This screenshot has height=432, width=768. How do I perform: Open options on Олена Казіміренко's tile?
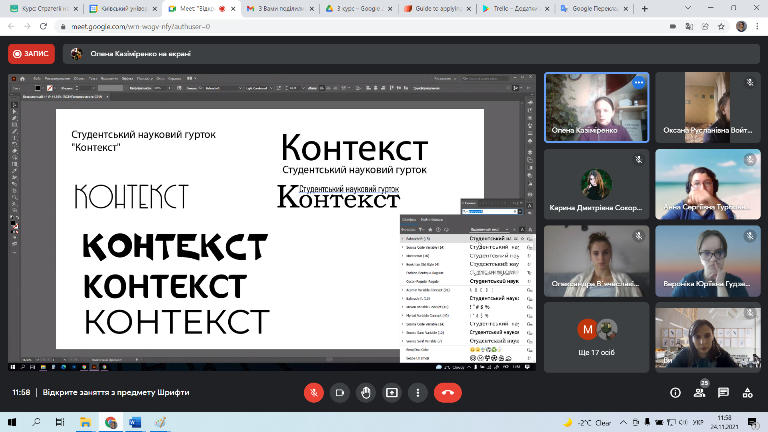(638, 83)
